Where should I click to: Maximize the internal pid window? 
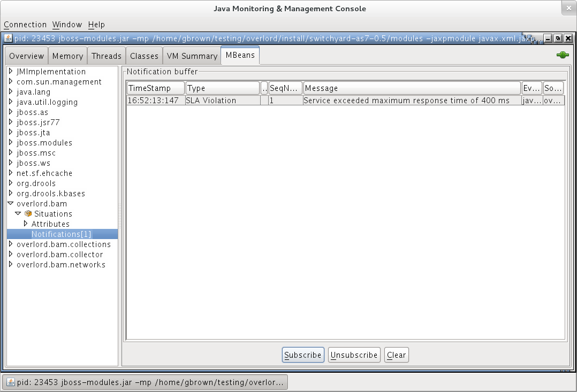(x=558, y=39)
